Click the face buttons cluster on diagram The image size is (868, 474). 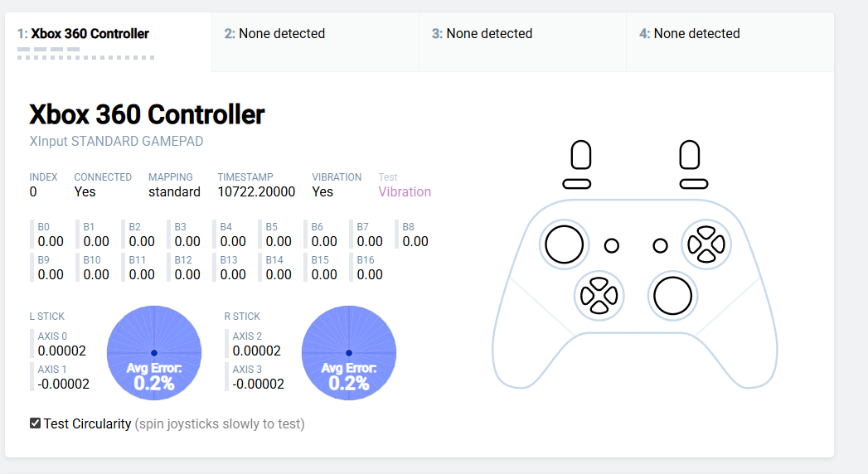706,244
